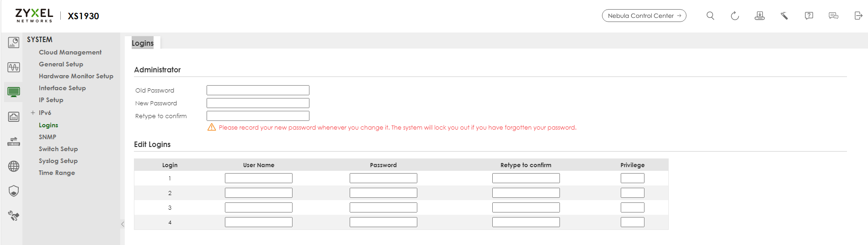Screen dimensions: 868x245
Task: Open the Monitor waveform icon in sidebar
Action: 14,67
